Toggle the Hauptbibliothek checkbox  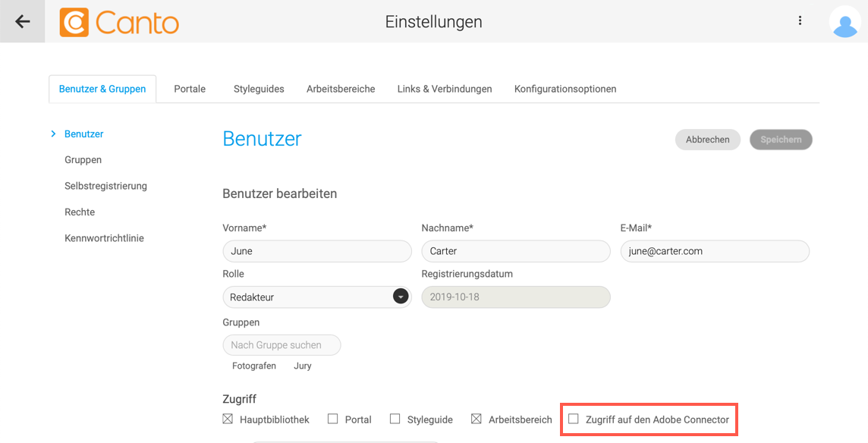tap(228, 419)
